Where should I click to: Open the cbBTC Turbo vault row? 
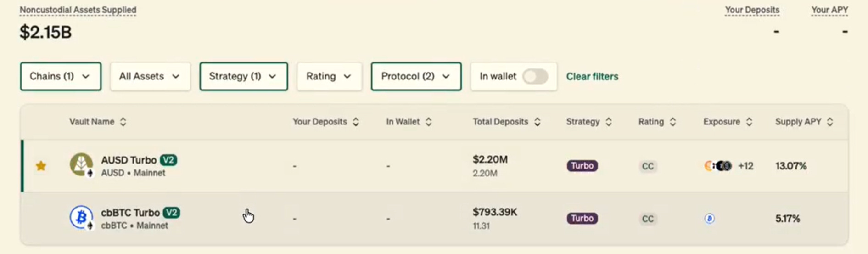tap(130, 213)
